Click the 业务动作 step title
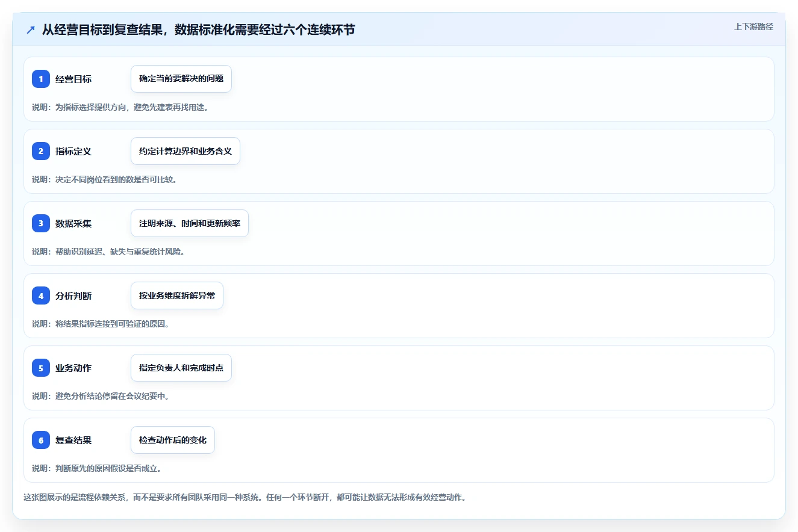Viewport: 798px width, 532px height. pyautogui.click(x=73, y=368)
